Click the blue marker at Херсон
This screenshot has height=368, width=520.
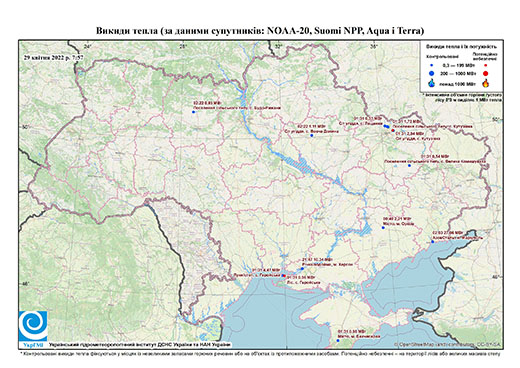(x=302, y=268)
